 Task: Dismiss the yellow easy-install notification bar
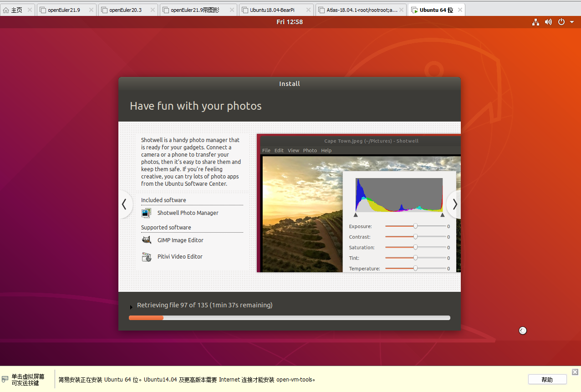[x=575, y=372]
